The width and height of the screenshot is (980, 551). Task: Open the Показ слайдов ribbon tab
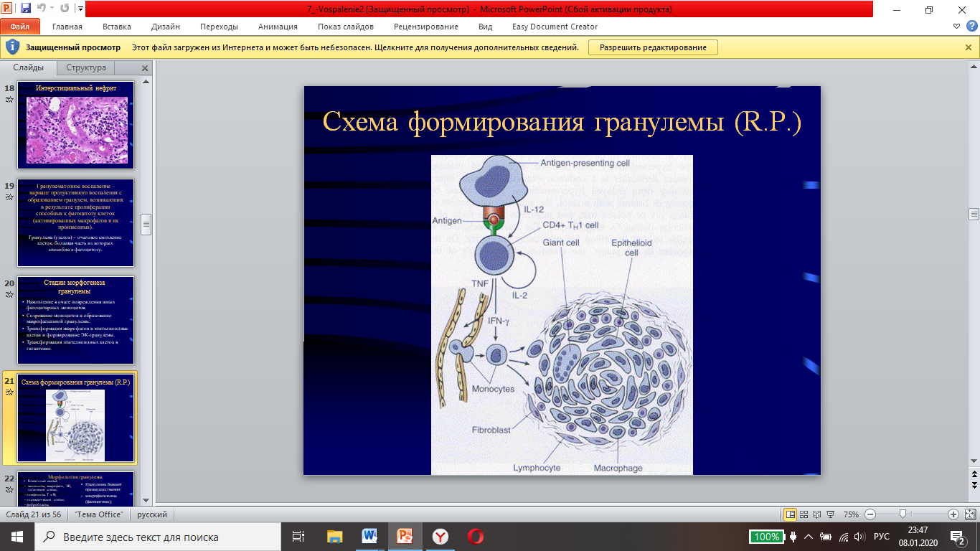pos(346,27)
